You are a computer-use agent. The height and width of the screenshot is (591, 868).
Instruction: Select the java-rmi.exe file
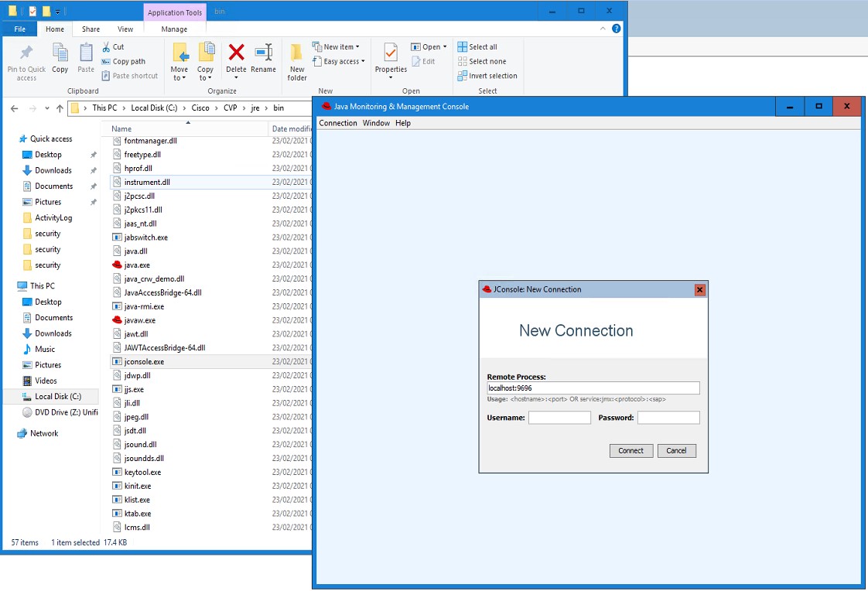[x=144, y=306]
